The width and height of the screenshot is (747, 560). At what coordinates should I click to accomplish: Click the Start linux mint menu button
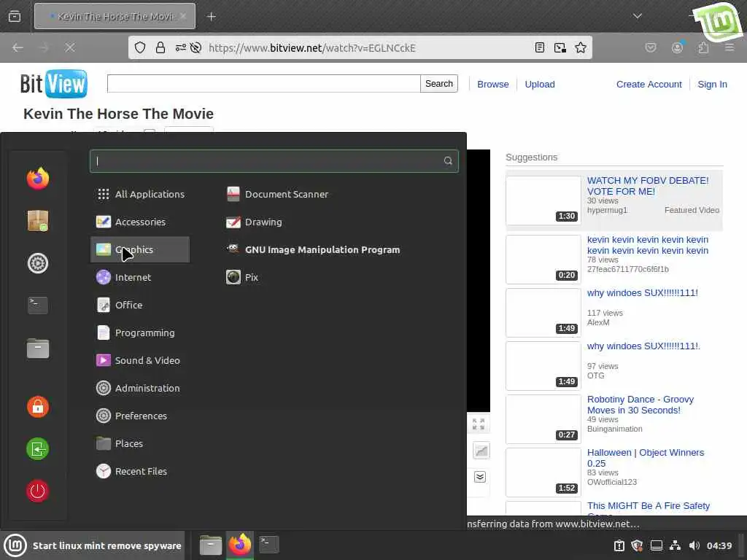pos(93,545)
